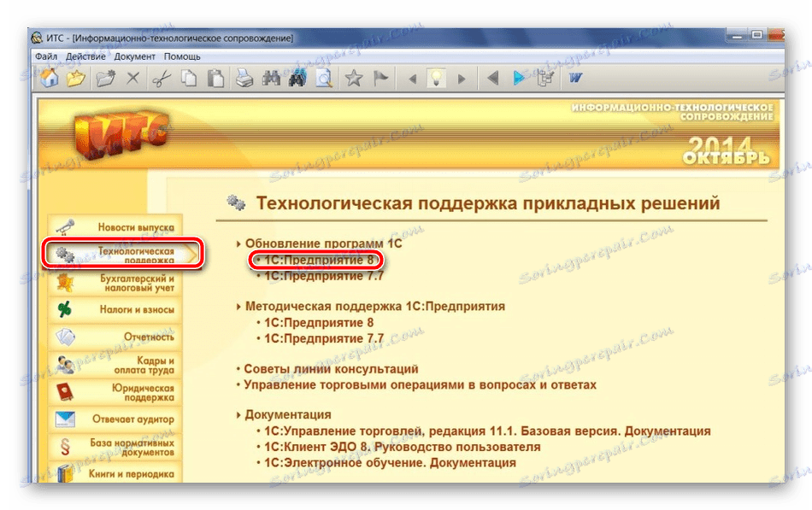
Task: Minimize the ИТС window
Action: [x=738, y=35]
